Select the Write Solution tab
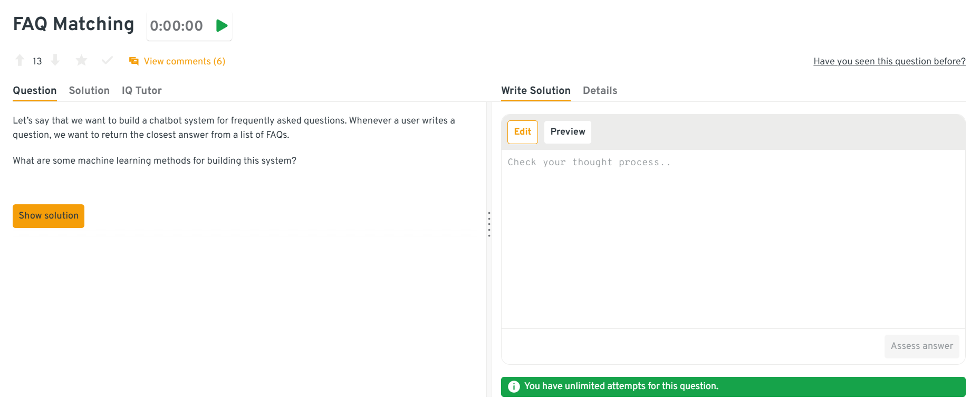Image resolution: width=980 pixels, height=407 pixels. [535, 90]
